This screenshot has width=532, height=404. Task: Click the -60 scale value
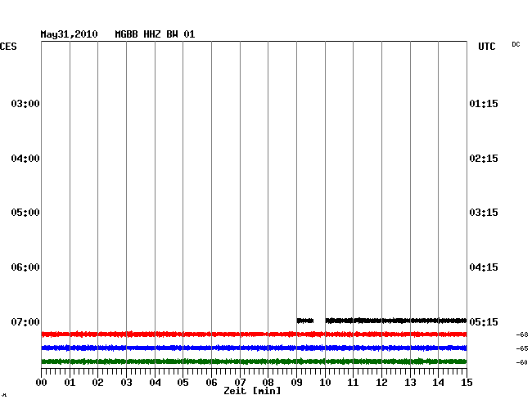[522, 362]
